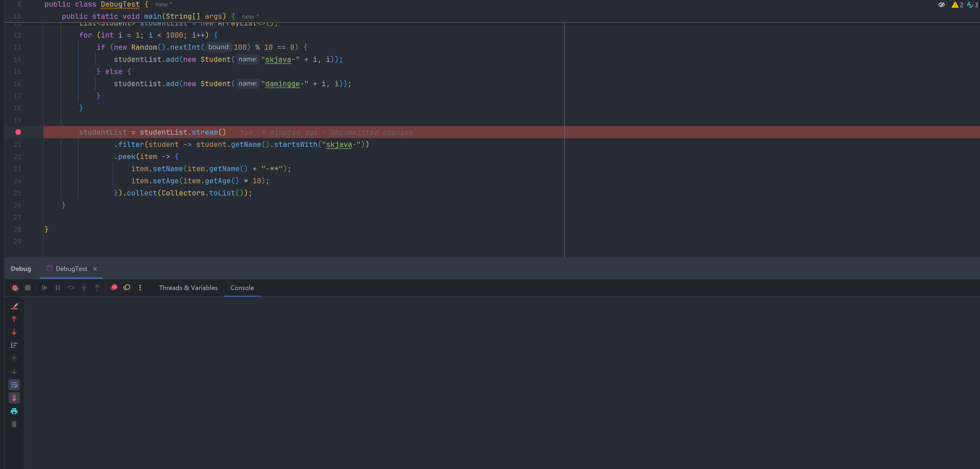
Task: Switch to Threads & Variables tab
Action: click(x=188, y=288)
